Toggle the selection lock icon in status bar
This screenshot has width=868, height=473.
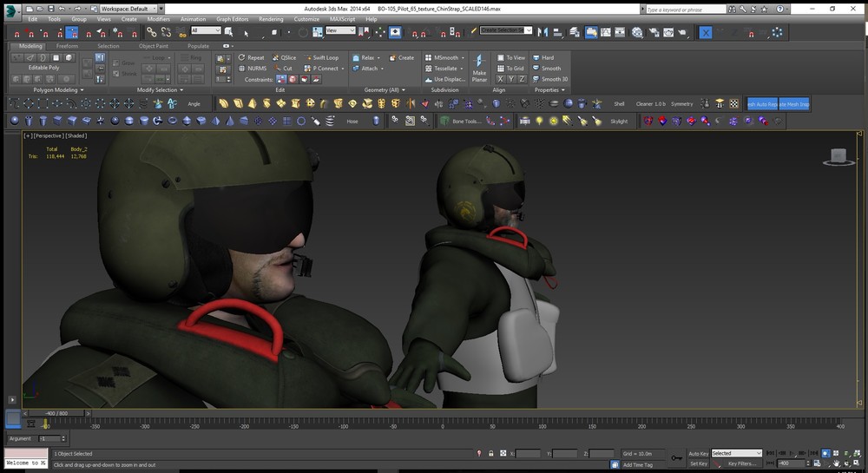point(491,453)
